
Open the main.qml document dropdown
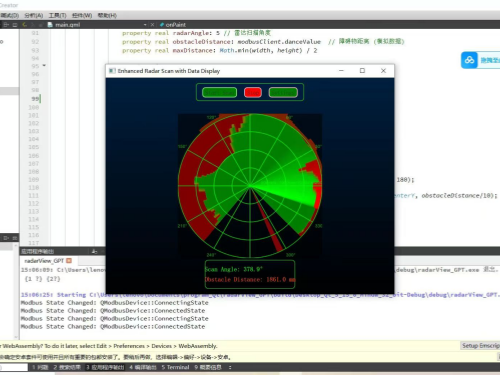click(145, 25)
